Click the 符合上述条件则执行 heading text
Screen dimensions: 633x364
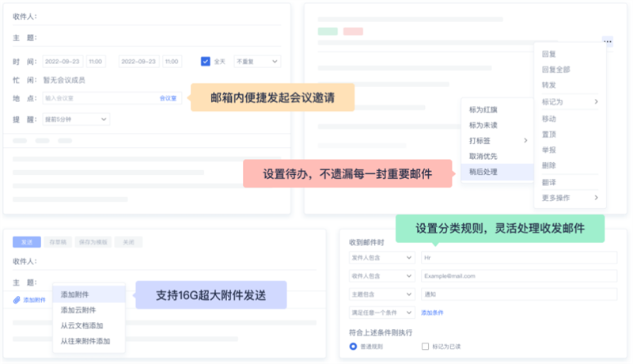click(381, 332)
